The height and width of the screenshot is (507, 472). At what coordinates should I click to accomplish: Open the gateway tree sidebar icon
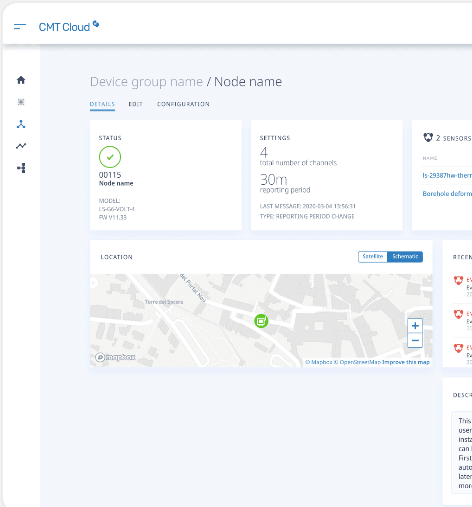[21, 168]
